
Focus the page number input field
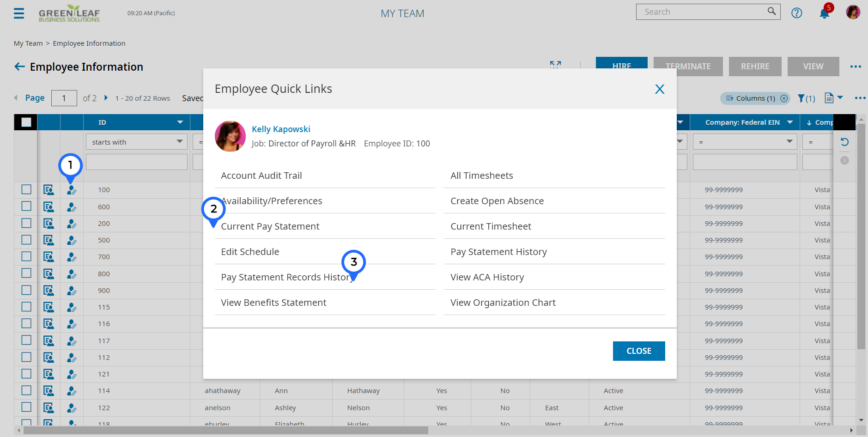[64, 98]
